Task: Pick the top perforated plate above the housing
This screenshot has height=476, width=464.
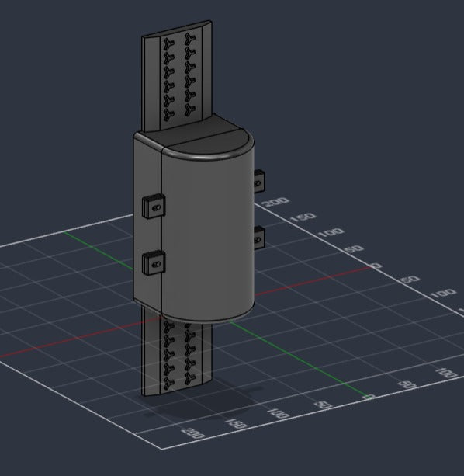Action: pos(177,78)
